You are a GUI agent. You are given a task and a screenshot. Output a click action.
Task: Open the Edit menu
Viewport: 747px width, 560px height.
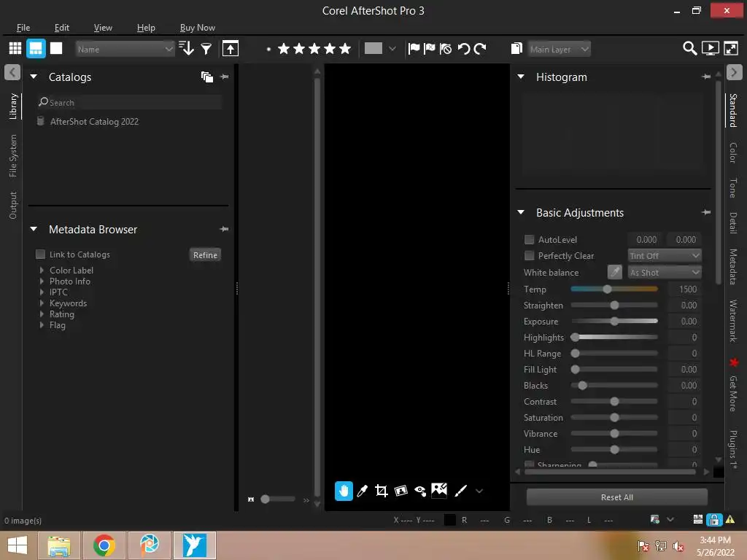click(62, 28)
